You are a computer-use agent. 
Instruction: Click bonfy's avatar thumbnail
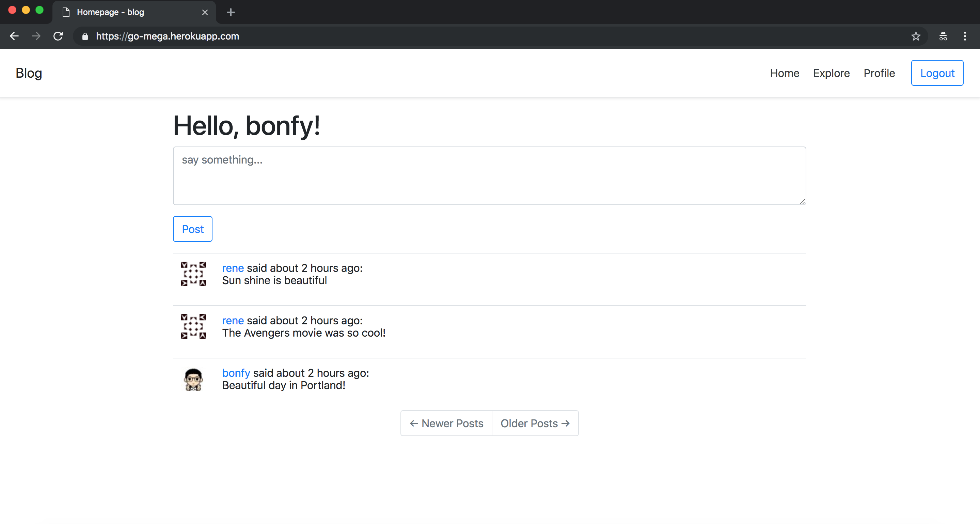click(x=193, y=380)
